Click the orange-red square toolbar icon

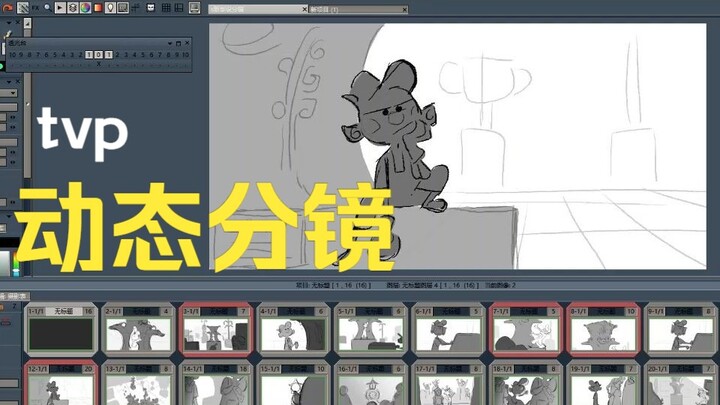[x=97, y=7]
